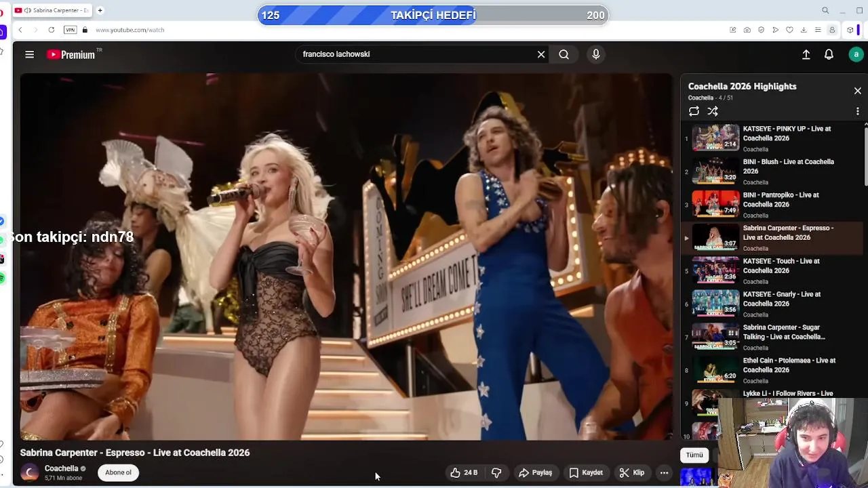Dislike the video with thumbs down

click(496, 472)
